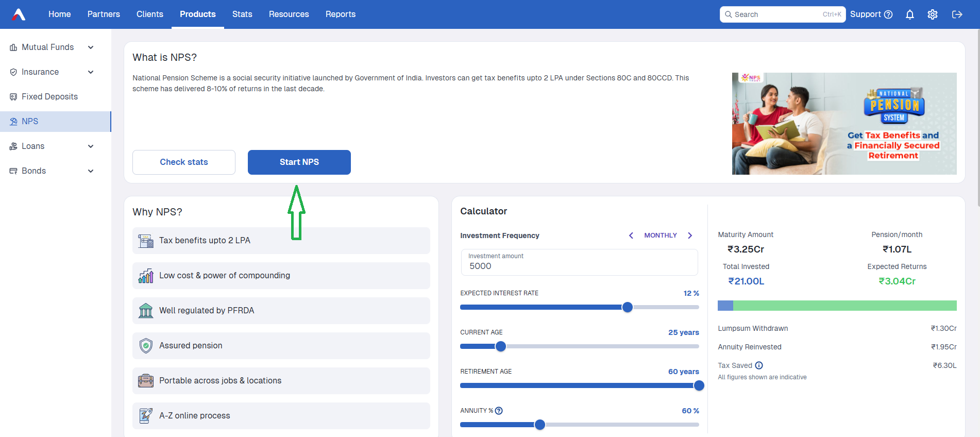
Task: Click the Assured pension shield icon
Action: click(x=146, y=346)
